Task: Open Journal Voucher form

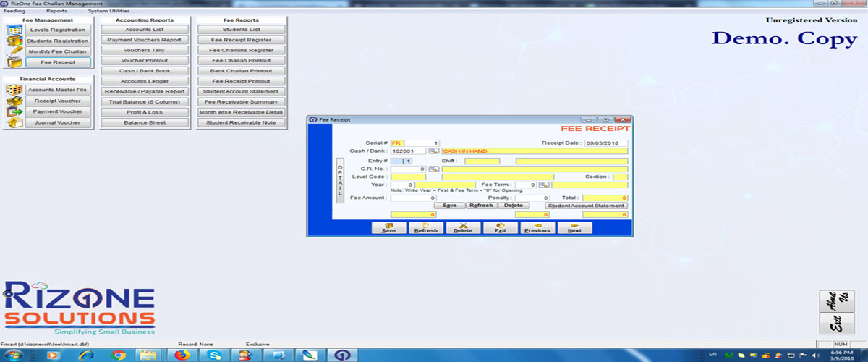Action: 58,123
